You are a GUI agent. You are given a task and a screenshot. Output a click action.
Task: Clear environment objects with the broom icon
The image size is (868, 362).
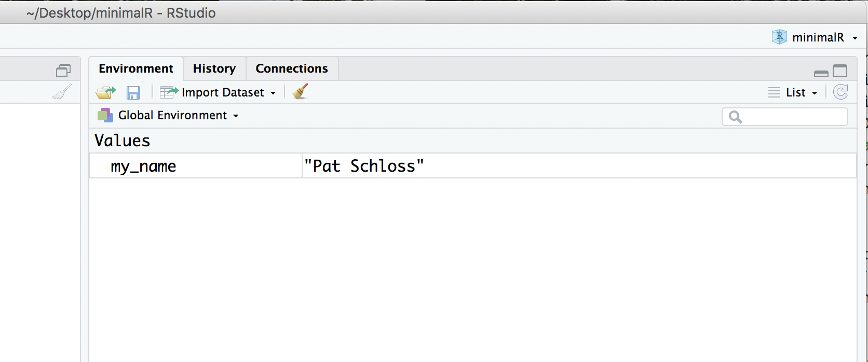(x=300, y=92)
